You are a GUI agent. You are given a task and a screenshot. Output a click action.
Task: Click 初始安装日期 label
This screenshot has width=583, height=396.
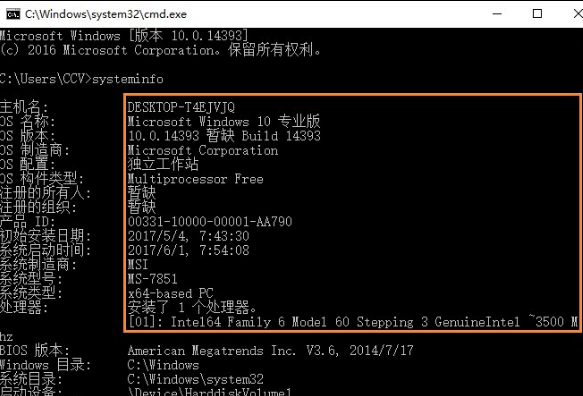pos(45,236)
